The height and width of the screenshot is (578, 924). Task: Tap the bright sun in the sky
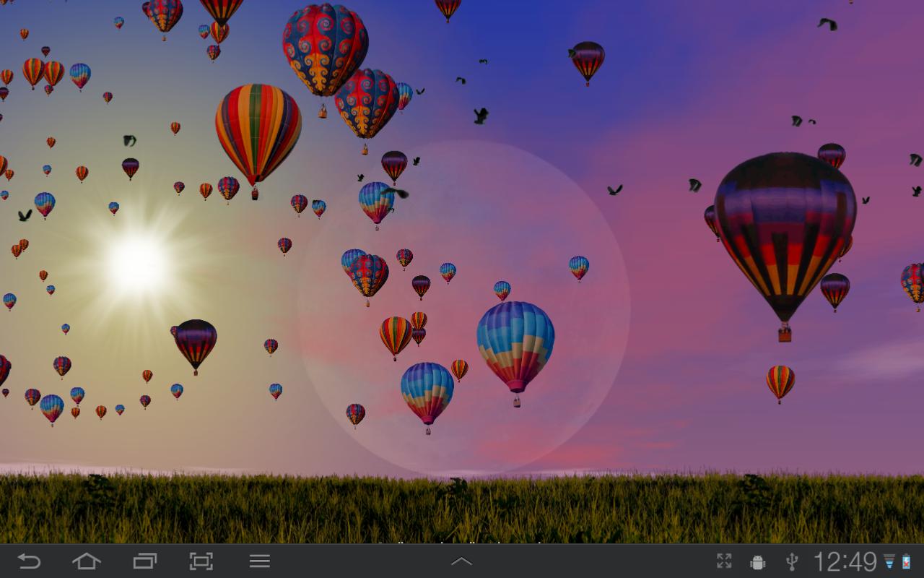(x=137, y=263)
